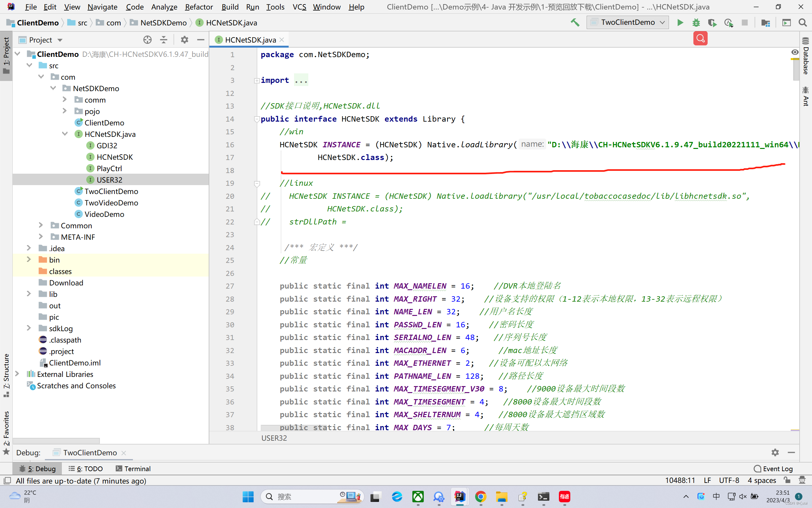Click the Project panel horizontal scrollbar

point(56,440)
